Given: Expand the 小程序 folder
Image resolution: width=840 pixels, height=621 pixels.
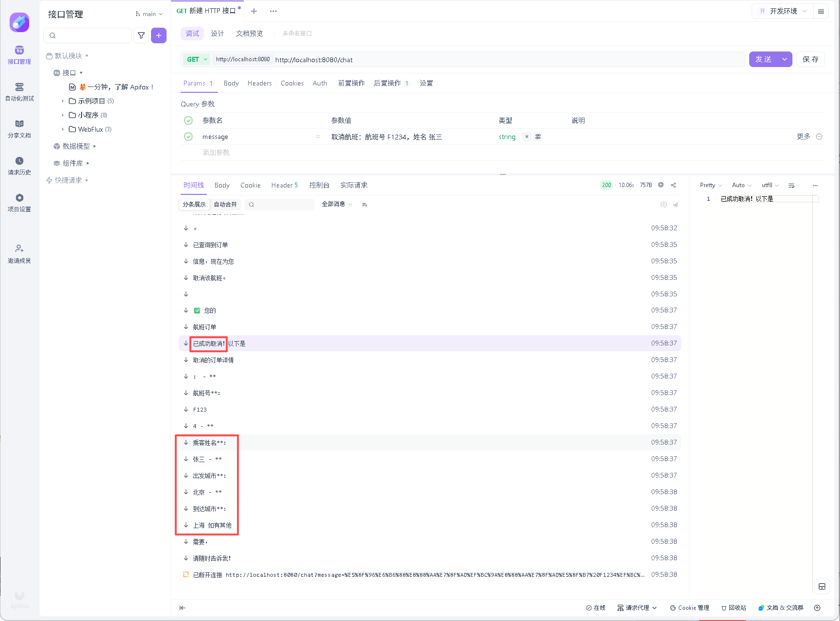Looking at the screenshot, I should (63, 115).
